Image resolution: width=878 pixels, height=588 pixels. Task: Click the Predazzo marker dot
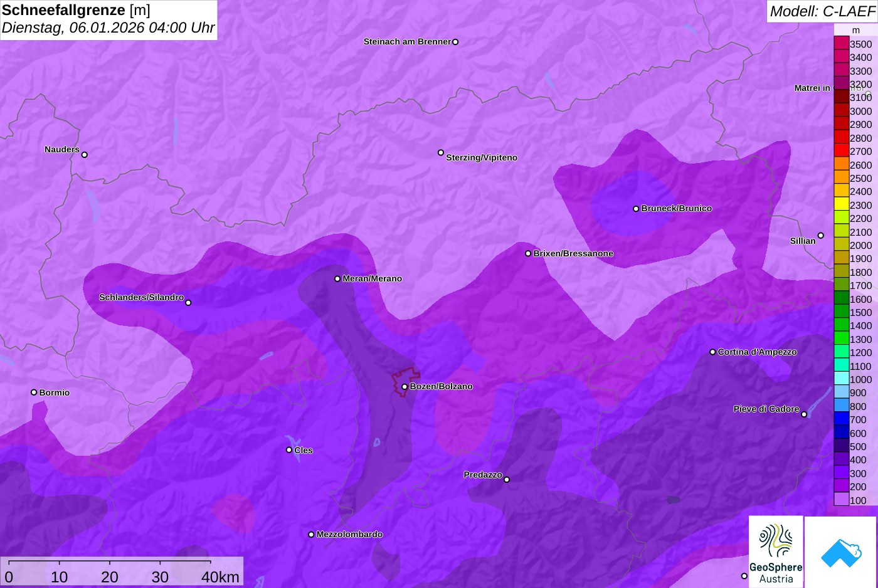[507, 480]
